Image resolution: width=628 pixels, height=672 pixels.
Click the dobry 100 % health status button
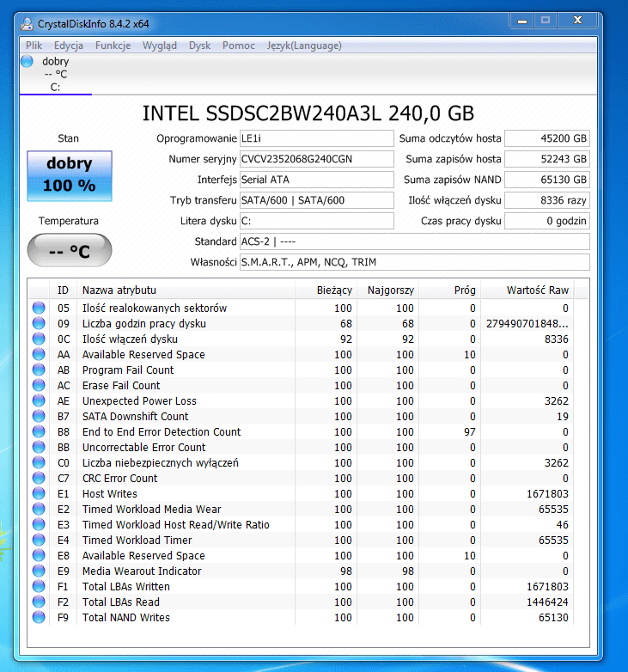[x=70, y=176]
